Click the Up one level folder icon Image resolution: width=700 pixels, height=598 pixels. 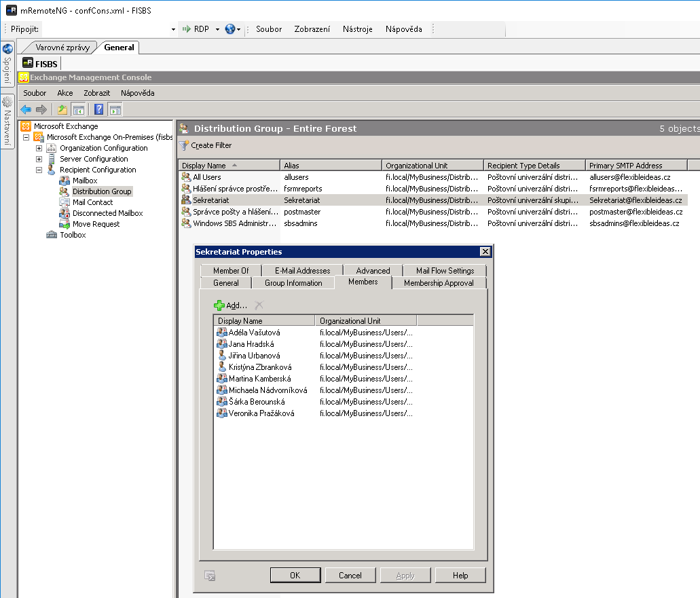[x=62, y=109]
